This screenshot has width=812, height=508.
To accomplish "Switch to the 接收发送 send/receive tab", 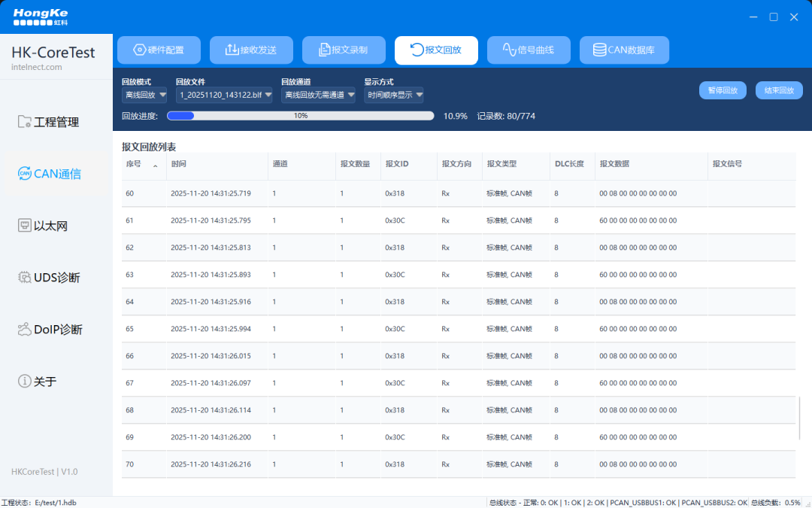I will pyautogui.click(x=251, y=50).
